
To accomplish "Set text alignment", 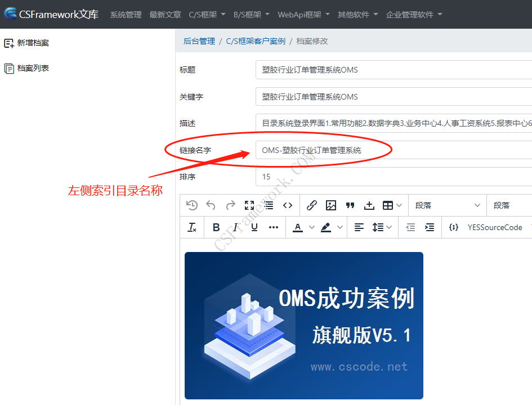I will tap(359, 227).
